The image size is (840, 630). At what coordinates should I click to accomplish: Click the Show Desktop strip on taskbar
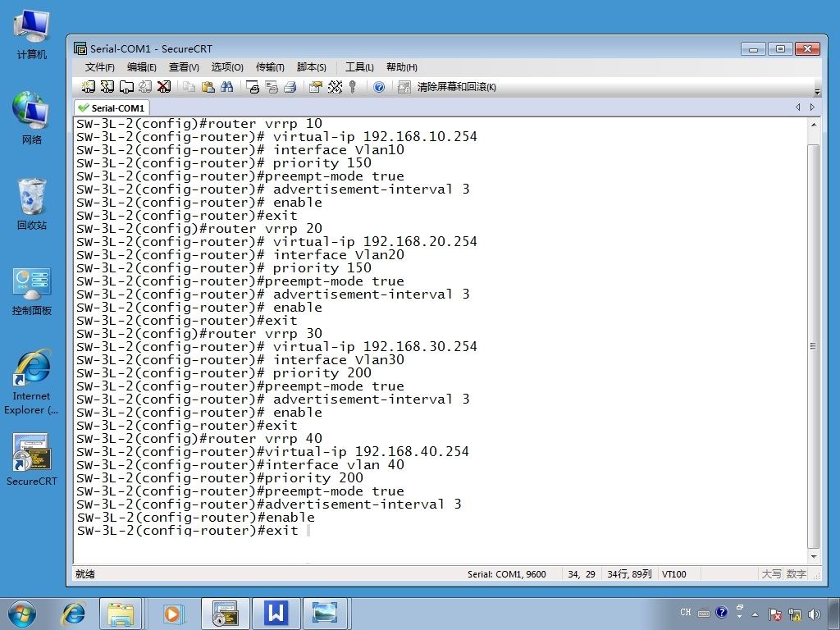[836, 614]
